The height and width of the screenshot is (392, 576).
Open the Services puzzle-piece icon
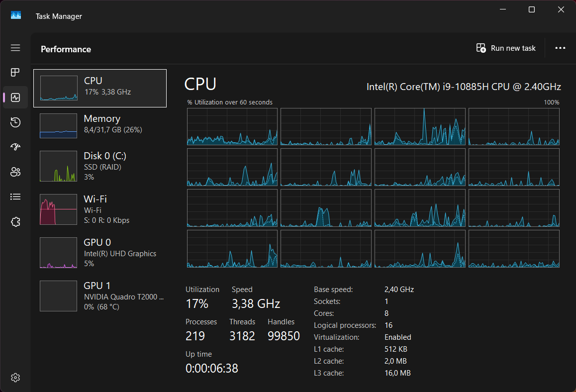(15, 222)
